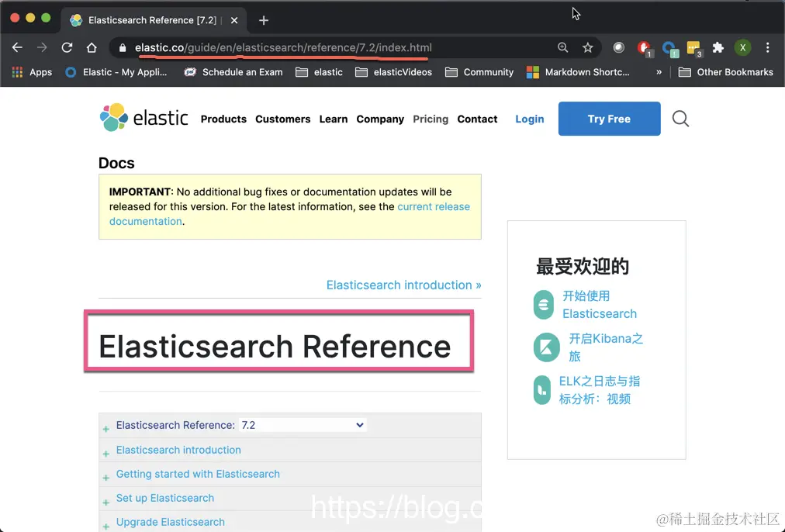785x532 pixels.
Task: Open Elastic - My Appli... bookmark
Action: [116, 72]
